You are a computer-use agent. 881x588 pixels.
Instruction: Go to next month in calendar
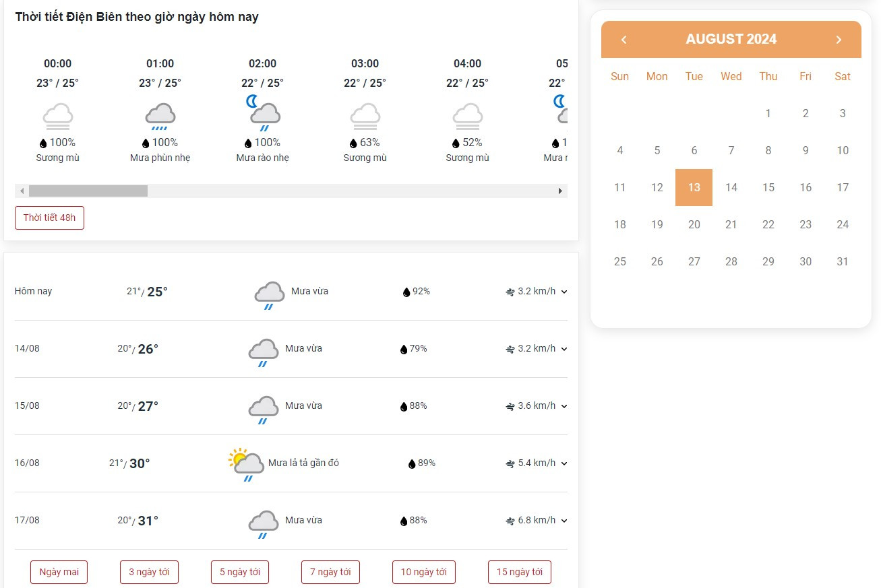point(839,40)
